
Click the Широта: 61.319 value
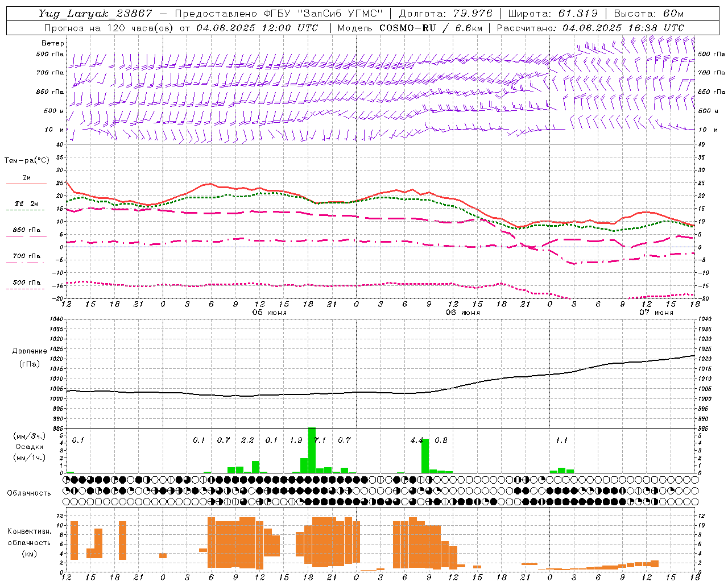point(553,14)
